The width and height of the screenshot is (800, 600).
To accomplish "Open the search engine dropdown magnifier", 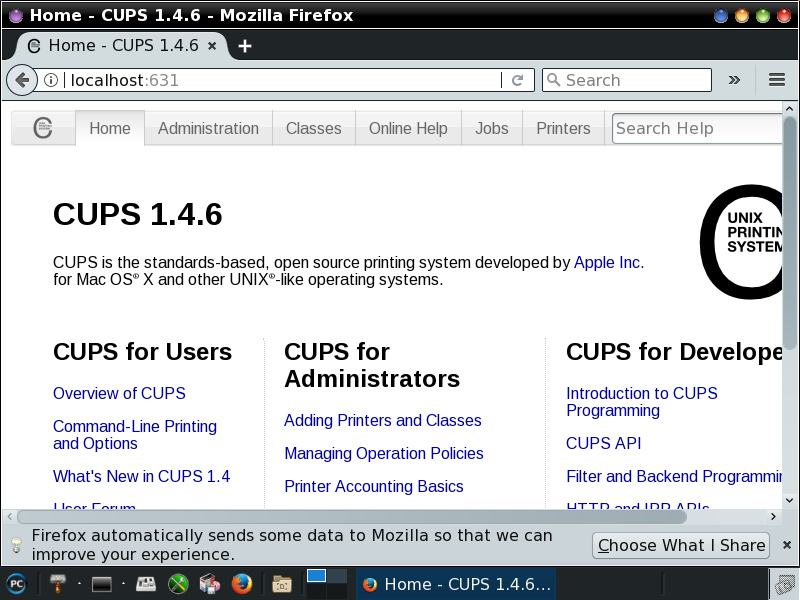I will pyautogui.click(x=553, y=80).
